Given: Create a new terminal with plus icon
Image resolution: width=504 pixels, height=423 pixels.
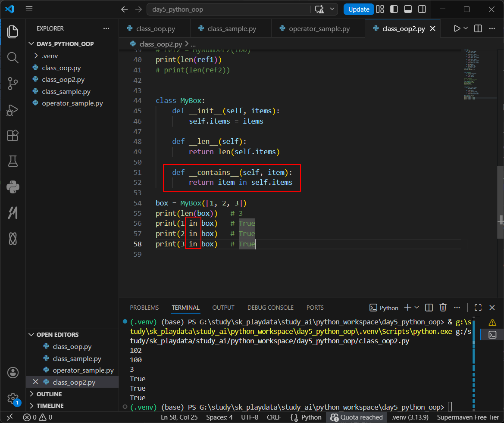Looking at the screenshot, I should (x=407, y=308).
